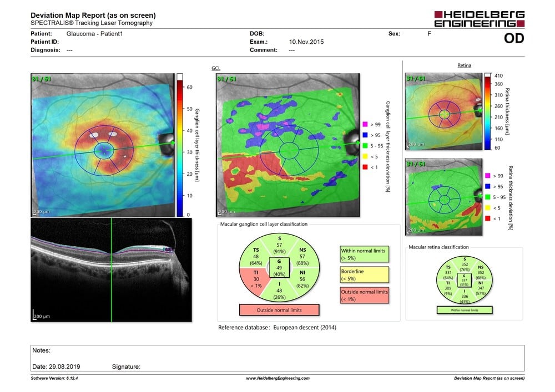Open the GCL deviation map image
Screen dimensions: 555x392
(x=285, y=145)
